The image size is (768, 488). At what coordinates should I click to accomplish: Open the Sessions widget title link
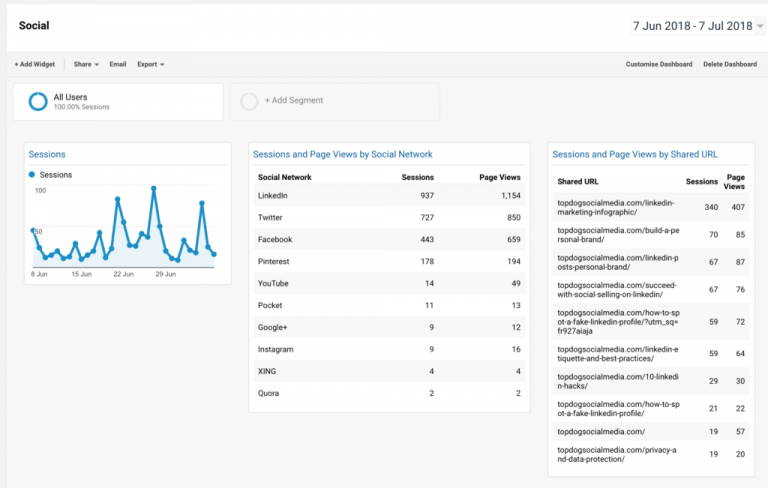coord(47,154)
